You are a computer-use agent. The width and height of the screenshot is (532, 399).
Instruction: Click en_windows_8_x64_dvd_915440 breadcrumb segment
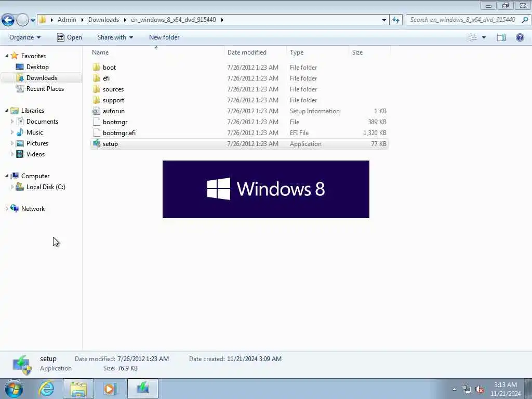[174, 20]
